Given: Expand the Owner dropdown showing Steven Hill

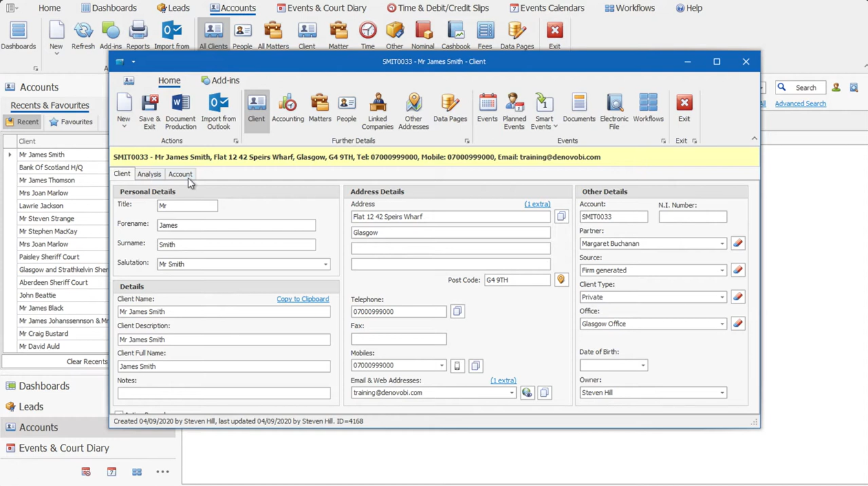Looking at the screenshot, I should pos(722,392).
